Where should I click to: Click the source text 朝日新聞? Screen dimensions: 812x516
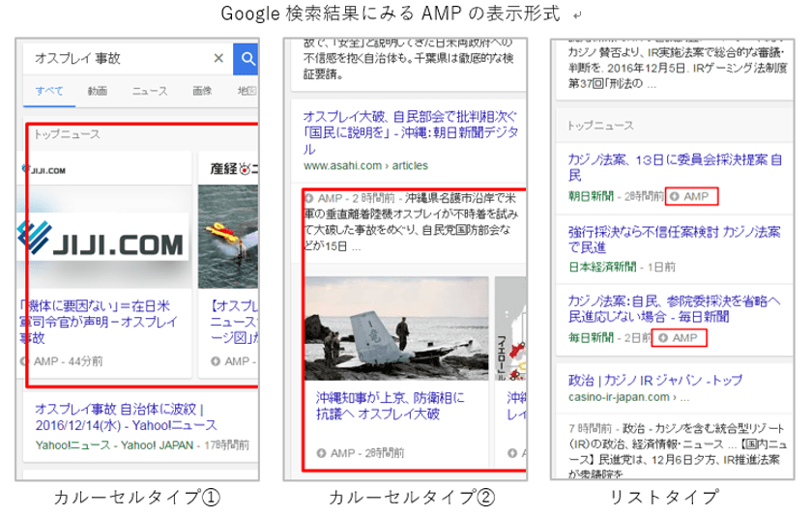click(x=591, y=196)
